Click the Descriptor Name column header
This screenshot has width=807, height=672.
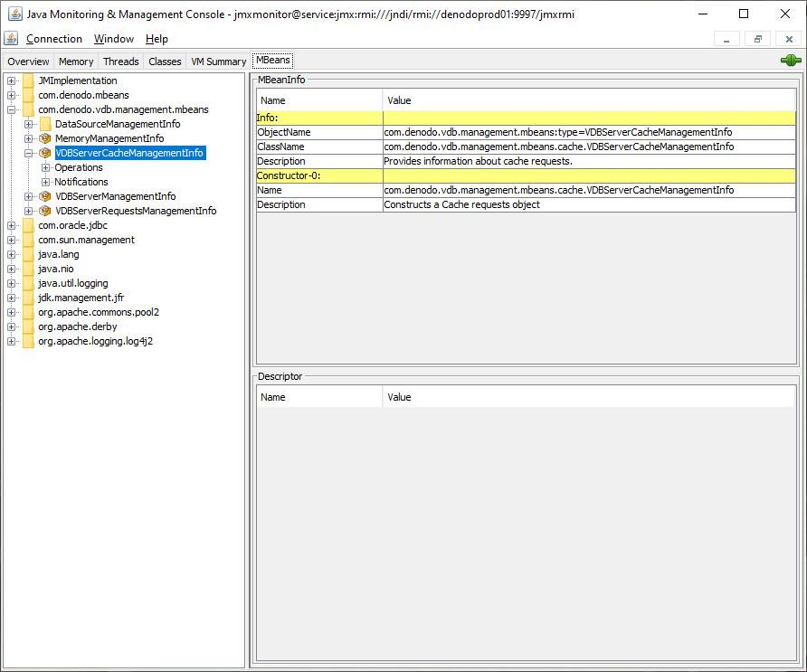pyautogui.click(x=319, y=397)
